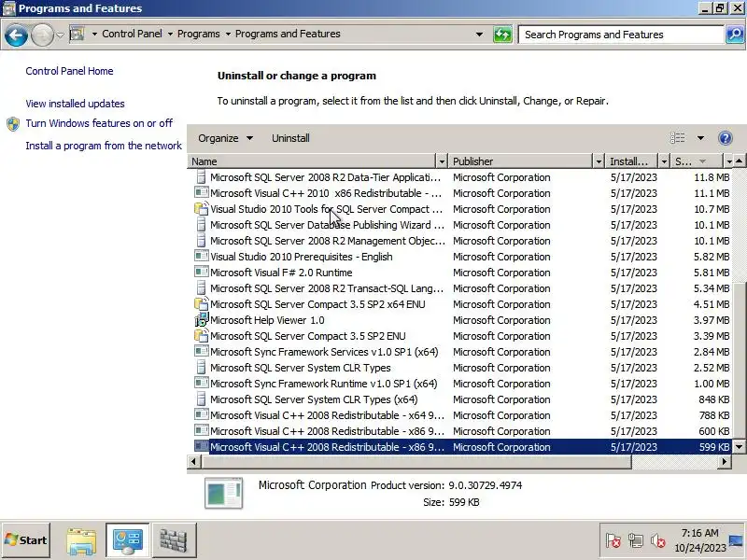This screenshot has height=560, width=747.
Task: Click the horizontal scrollbar right arrow
Action: point(725,461)
